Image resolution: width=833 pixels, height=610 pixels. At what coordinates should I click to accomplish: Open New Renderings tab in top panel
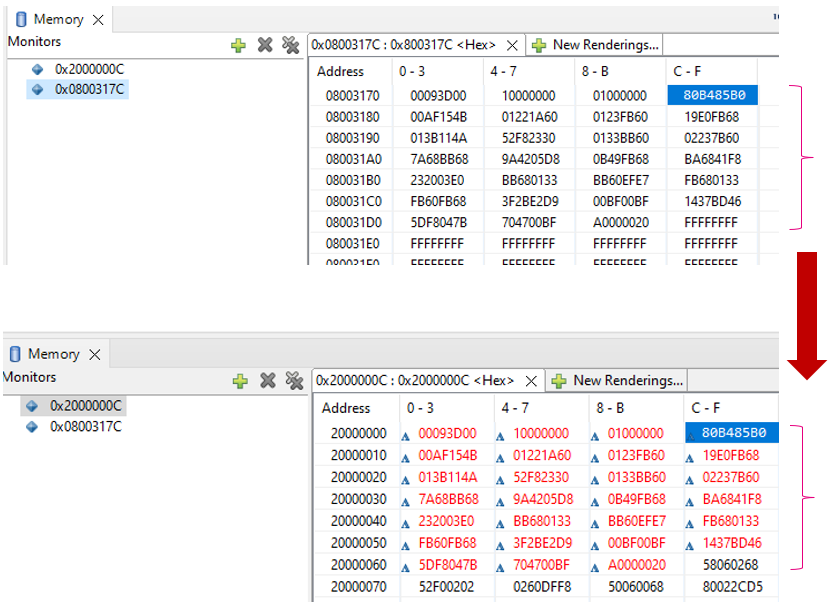(595, 45)
